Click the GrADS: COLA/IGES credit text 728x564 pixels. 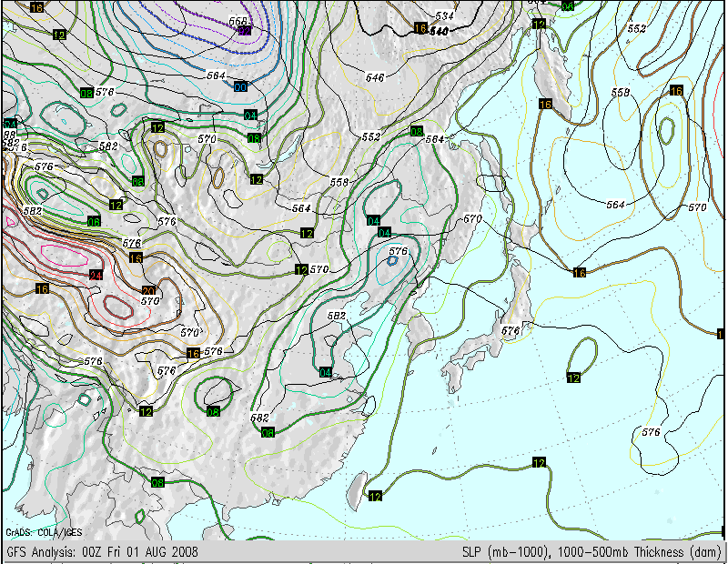[44, 532]
